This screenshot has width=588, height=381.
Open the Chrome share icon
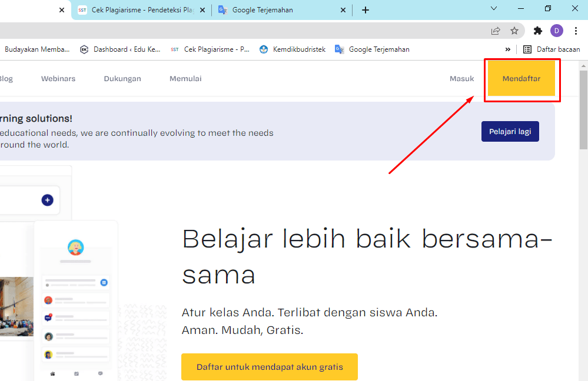[x=496, y=31]
